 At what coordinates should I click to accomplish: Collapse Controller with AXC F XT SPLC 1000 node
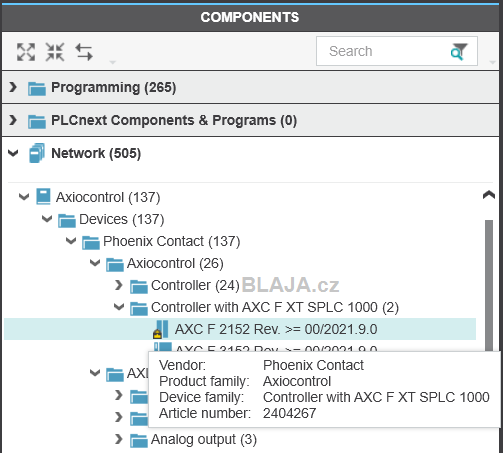coord(119,307)
